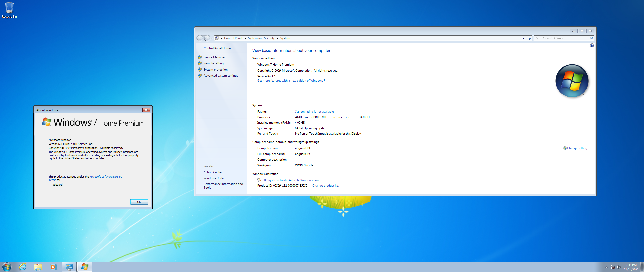Click Get more features with new edition link
Viewport: 644px width, 272px height.
coord(291,81)
